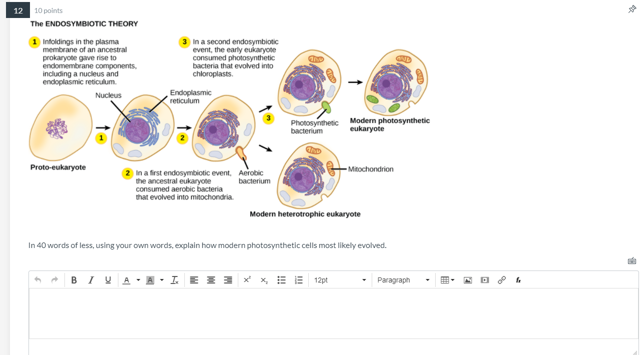Viewport: 644px width, 355px height.
Task: Grab the editor resize handle corner
Action: click(x=635, y=352)
